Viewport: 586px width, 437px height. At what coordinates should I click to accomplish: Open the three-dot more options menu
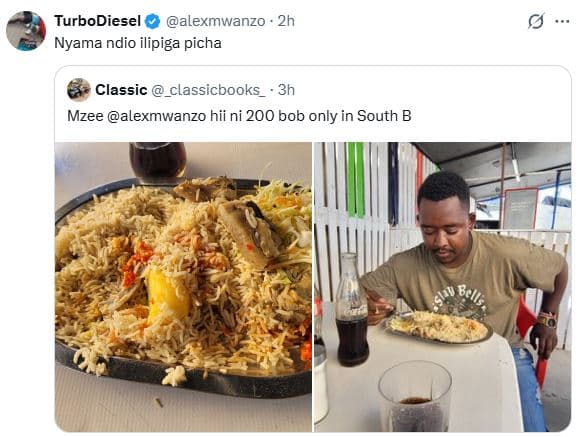tap(562, 21)
